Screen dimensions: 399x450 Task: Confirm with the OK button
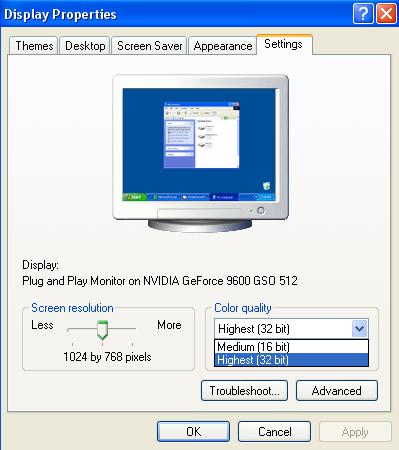(193, 432)
